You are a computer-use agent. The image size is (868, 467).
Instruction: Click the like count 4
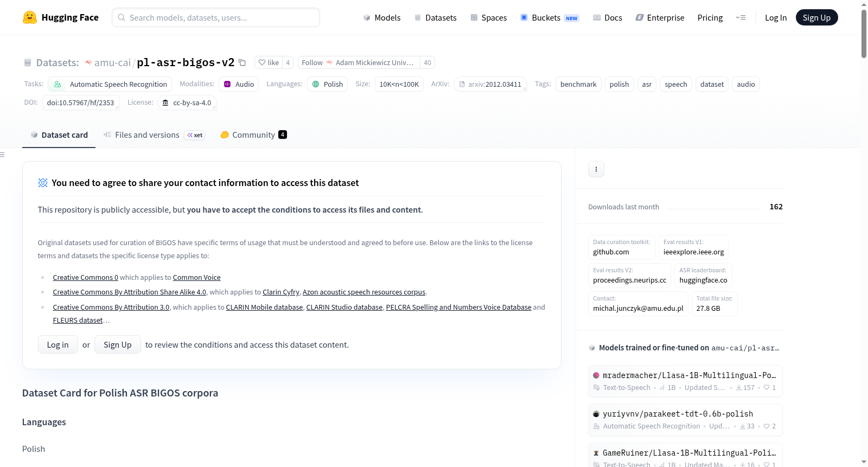tap(288, 62)
